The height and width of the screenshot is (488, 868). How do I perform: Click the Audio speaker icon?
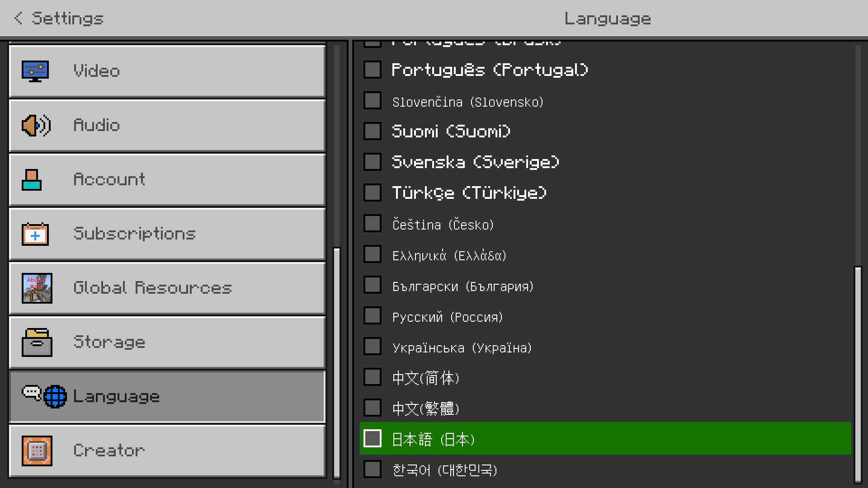(36, 125)
